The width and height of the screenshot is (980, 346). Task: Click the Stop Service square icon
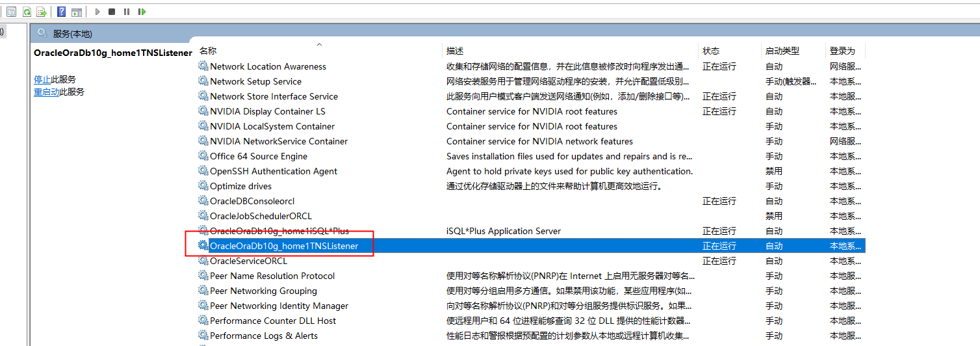point(112,12)
